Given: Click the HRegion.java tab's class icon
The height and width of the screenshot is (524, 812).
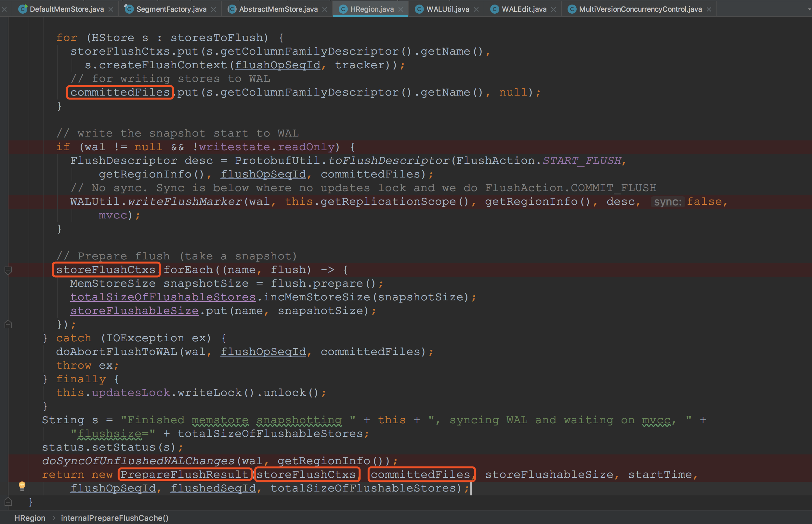Looking at the screenshot, I should pos(343,9).
